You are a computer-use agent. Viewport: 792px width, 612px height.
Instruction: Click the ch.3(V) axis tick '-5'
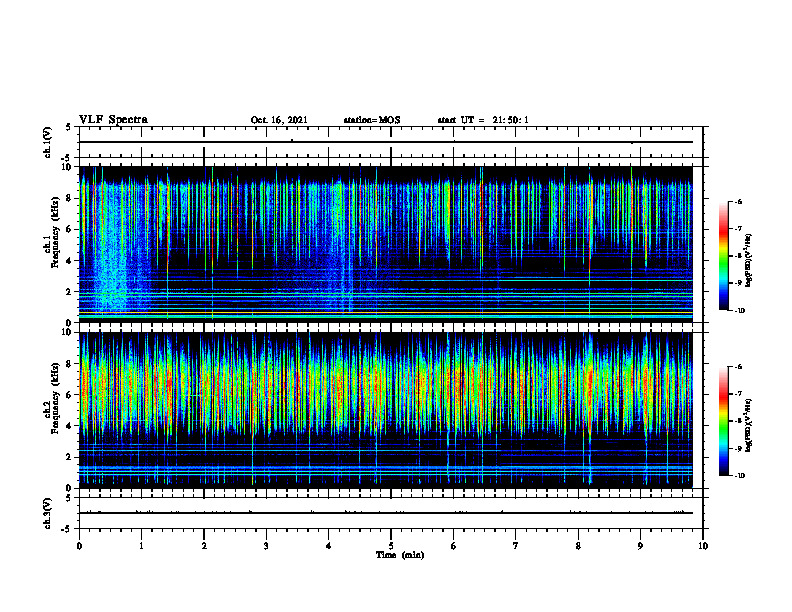68,529
